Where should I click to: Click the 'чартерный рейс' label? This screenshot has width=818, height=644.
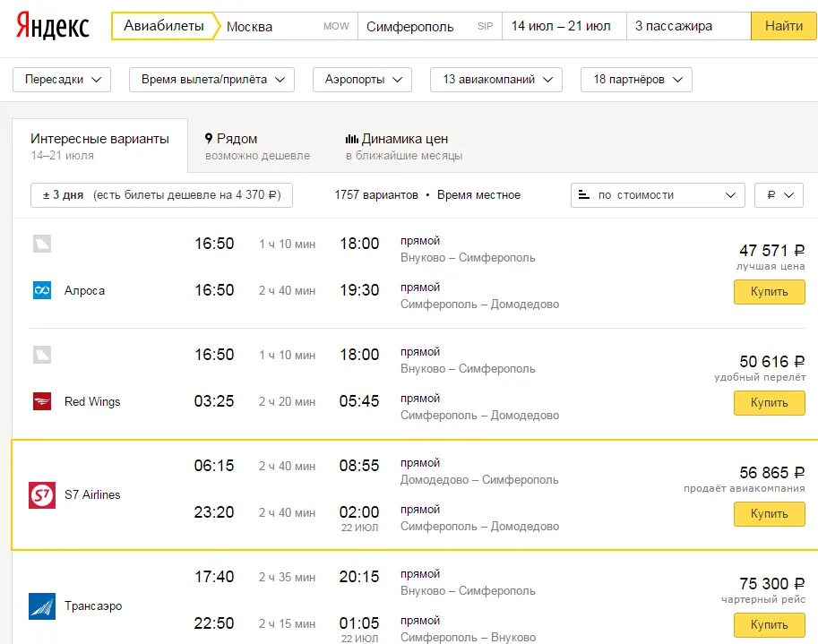pos(763,600)
